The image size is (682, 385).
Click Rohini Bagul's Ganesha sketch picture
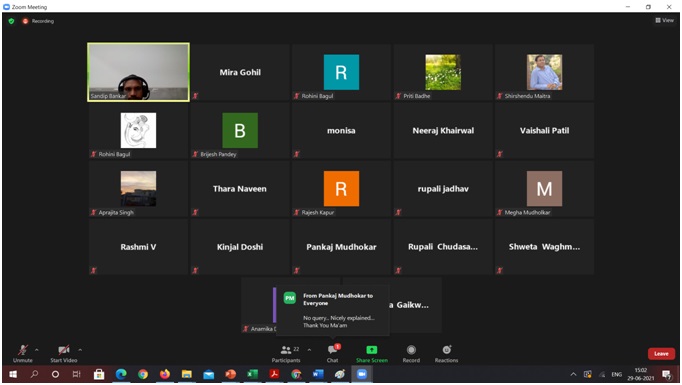coord(138,131)
